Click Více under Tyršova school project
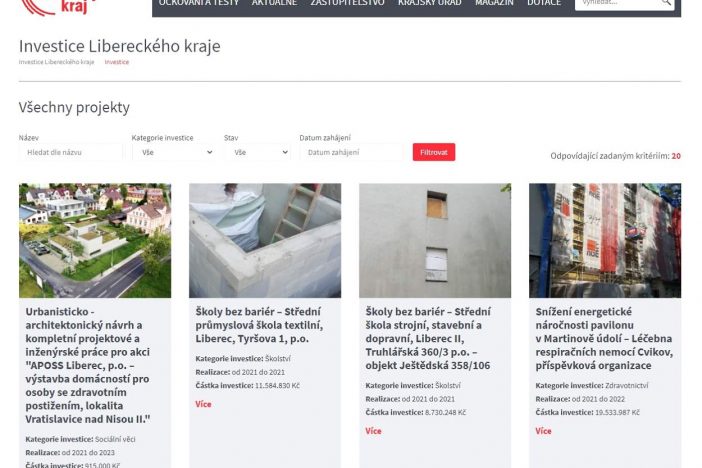The height and width of the screenshot is (468, 702). click(x=204, y=404)
